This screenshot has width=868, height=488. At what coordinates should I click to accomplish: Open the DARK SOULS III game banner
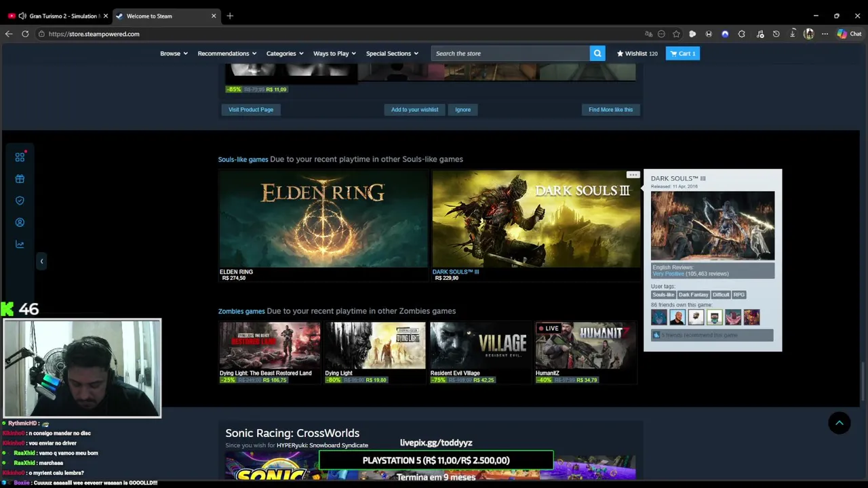(536, 219)
